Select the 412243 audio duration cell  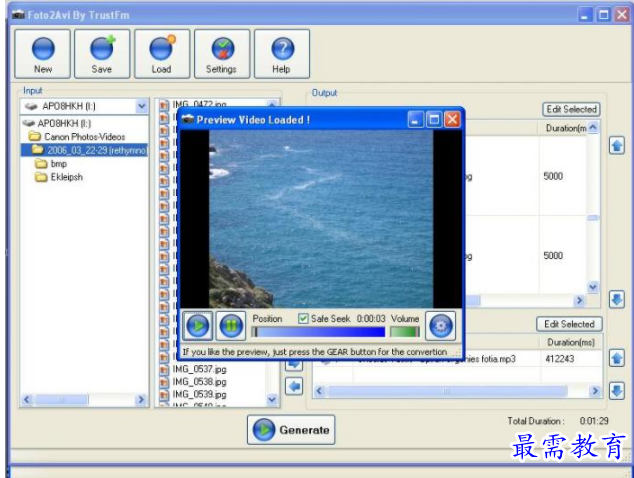pyautogui.click(x=559, y=359)
